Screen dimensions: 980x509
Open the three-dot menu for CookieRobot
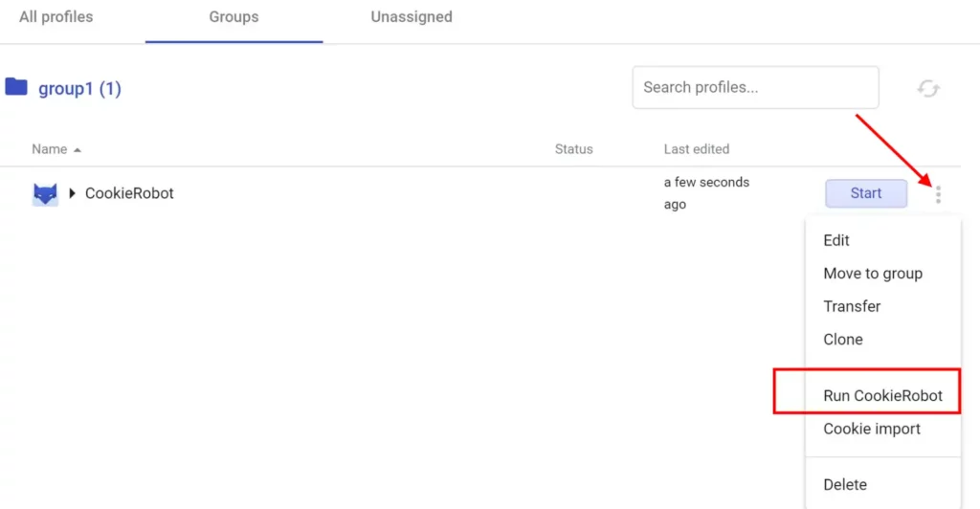(x=938, y=195)
